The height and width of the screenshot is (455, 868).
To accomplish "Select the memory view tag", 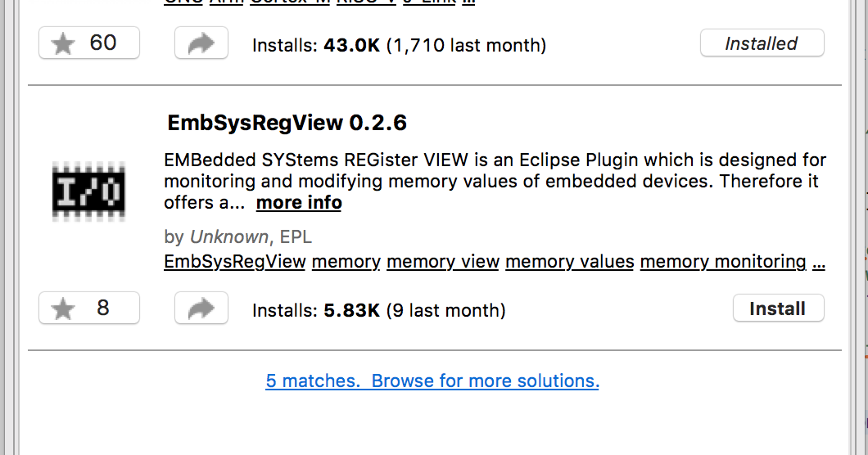I will [x=443, y=261].
